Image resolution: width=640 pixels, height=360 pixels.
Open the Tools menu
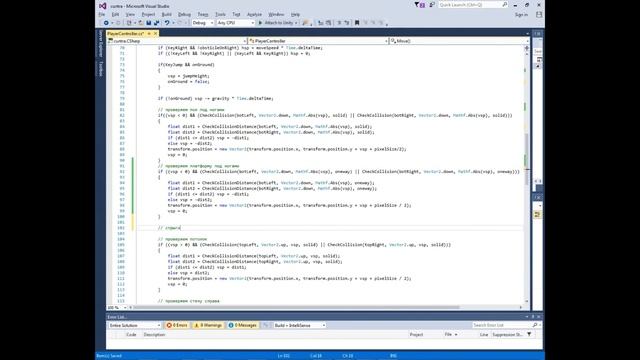click(220, 14)
